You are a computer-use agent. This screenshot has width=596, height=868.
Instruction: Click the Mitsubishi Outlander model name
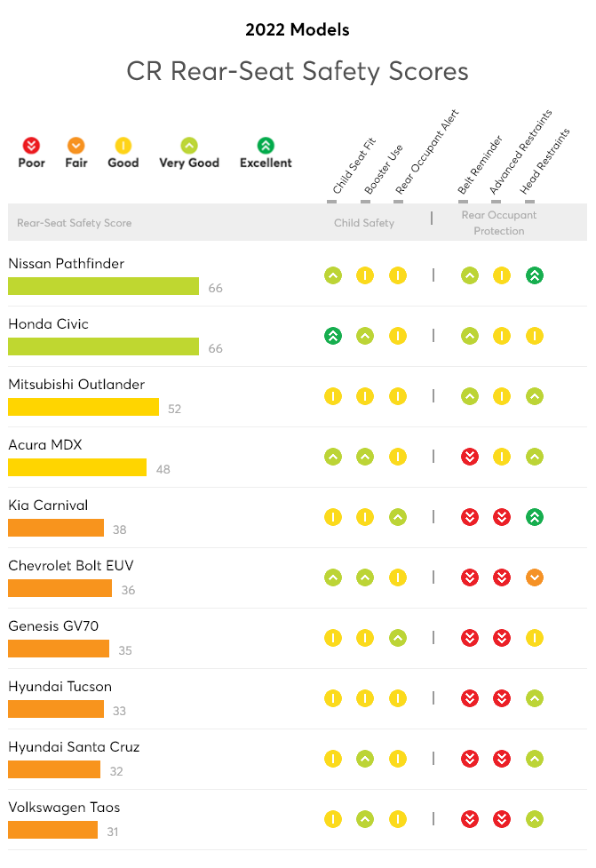click(x=76, y=384)
